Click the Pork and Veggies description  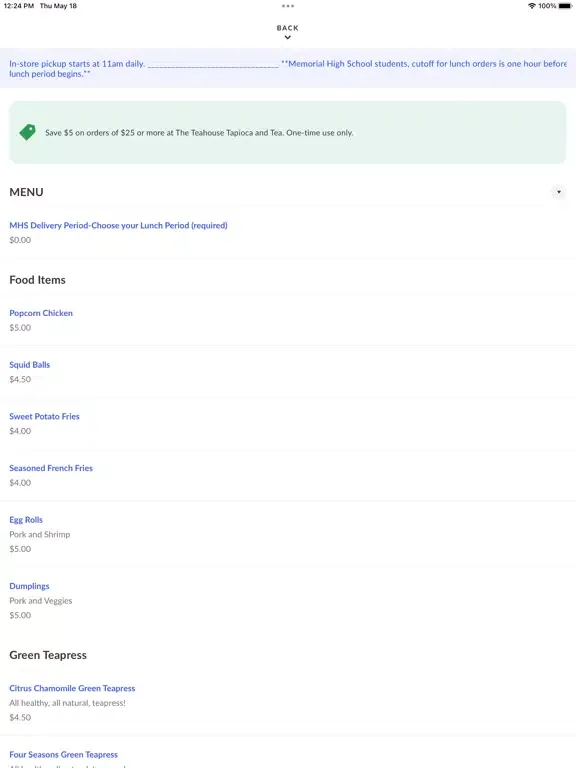41,600
